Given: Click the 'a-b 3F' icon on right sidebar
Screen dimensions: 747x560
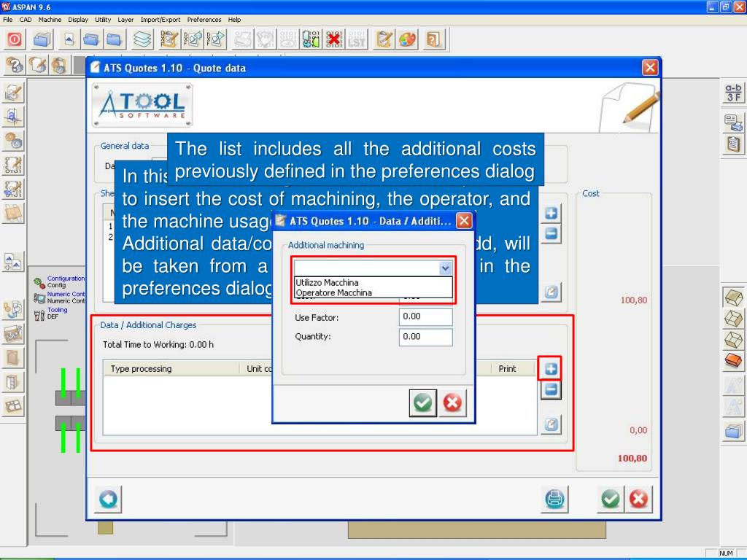Looking at the screenshot, I should [x=733, y=93].
